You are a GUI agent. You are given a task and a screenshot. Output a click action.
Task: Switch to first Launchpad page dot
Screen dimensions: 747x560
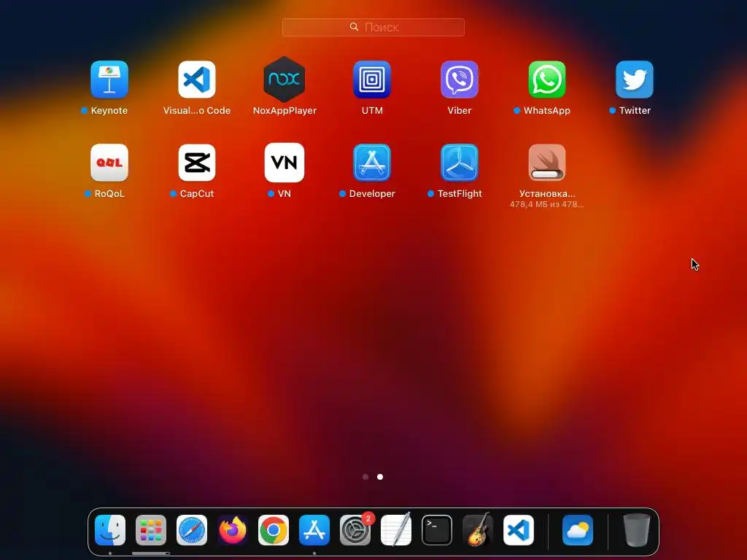(365, 477)
